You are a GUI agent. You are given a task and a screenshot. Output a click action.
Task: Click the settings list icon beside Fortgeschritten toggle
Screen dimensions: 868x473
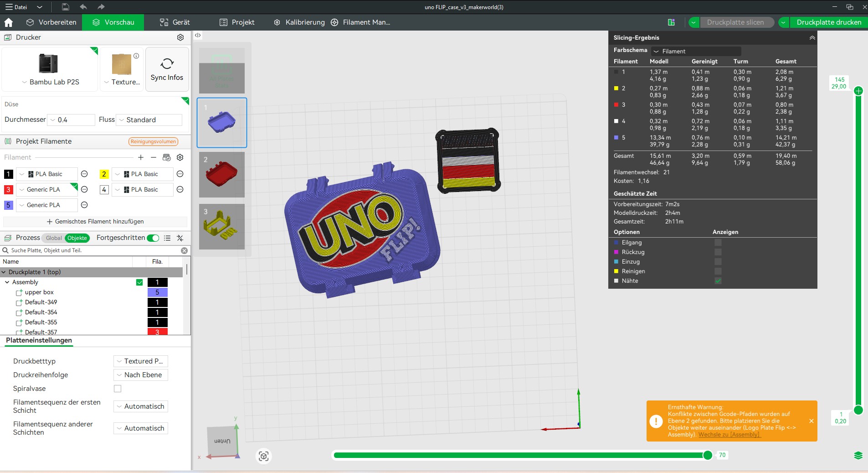[167, 238]
